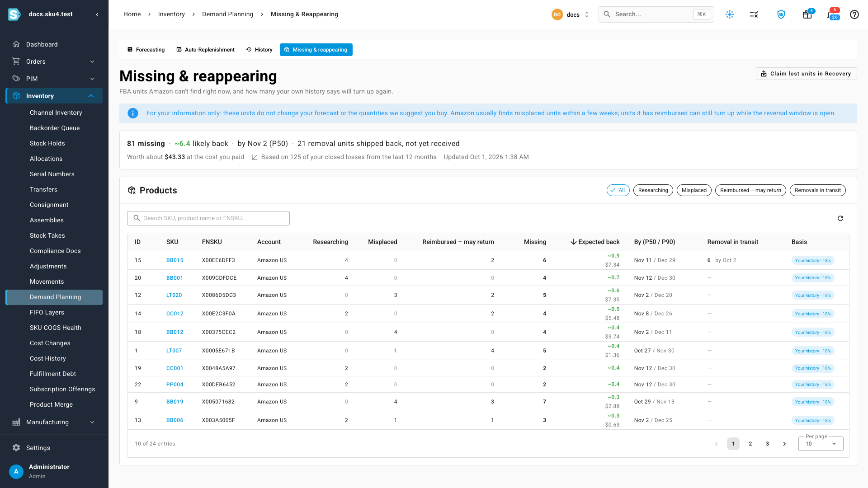
Task: Open SKU link LT020
Action: coord(174,295)
